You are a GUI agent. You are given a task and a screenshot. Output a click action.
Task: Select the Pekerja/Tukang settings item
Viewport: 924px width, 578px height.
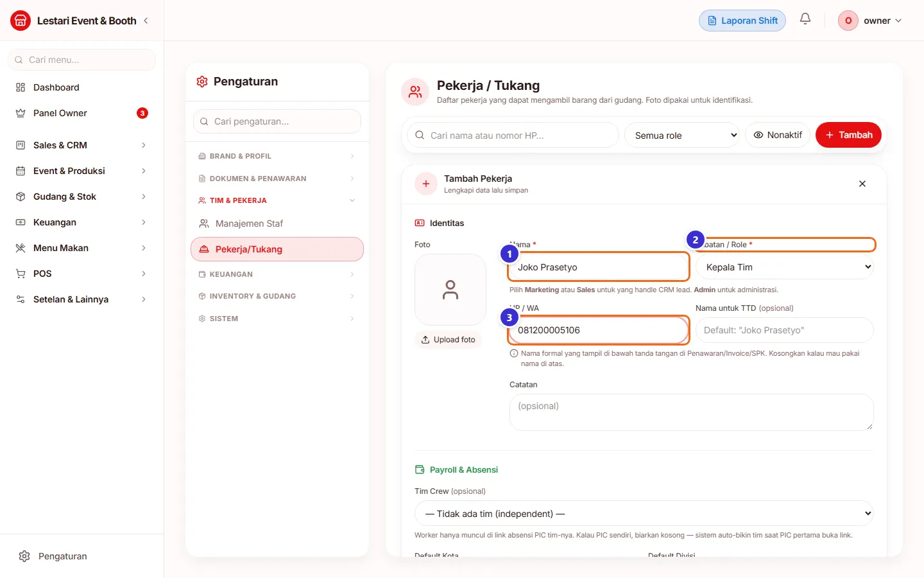pos(277,249)
